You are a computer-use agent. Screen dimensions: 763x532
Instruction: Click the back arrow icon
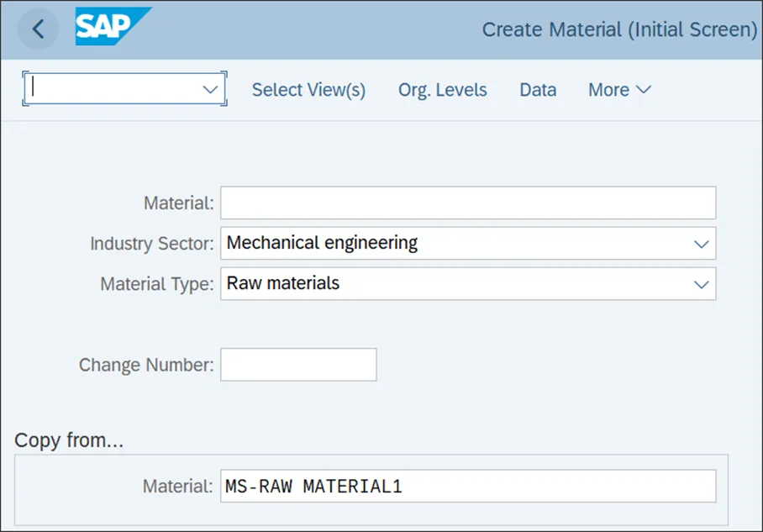point(38,29)
